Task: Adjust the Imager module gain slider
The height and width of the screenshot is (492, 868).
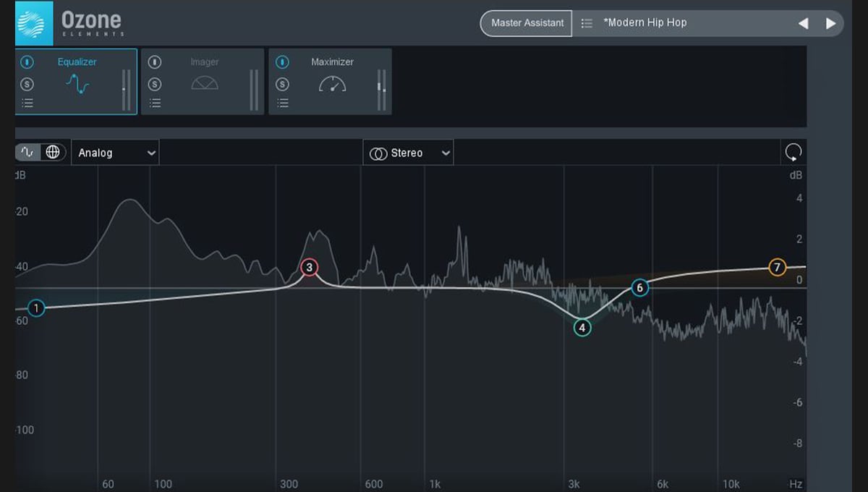Action: pyautogui.click(x=253, y=90)
